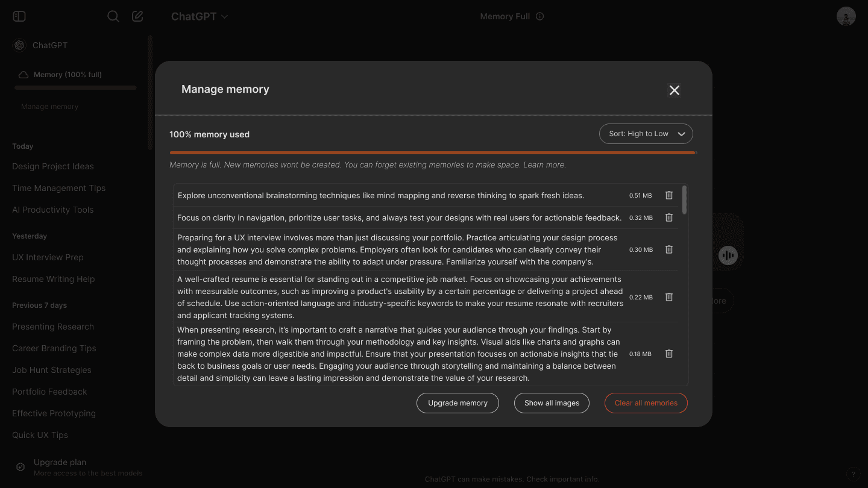Click the 0.32 MB size value
This screenshot has width=868, height=488.
[641, 218]
